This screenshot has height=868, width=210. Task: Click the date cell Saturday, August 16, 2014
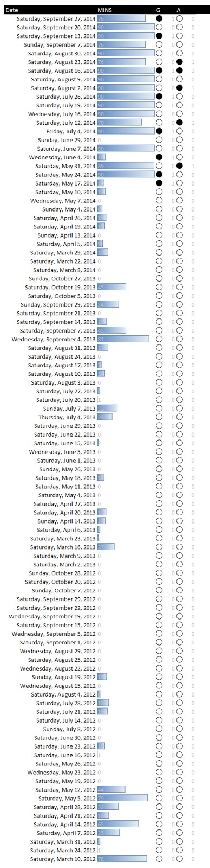[62, 71]
